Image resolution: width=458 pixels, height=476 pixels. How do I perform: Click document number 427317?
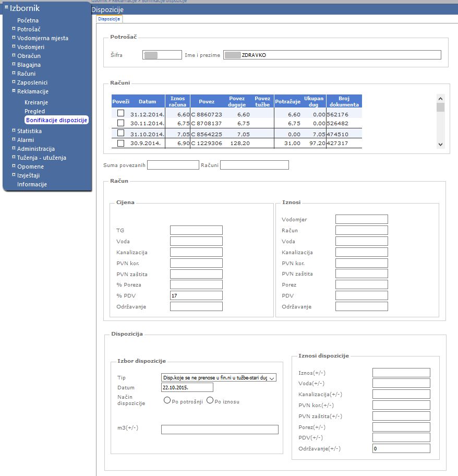coord(338,143)
